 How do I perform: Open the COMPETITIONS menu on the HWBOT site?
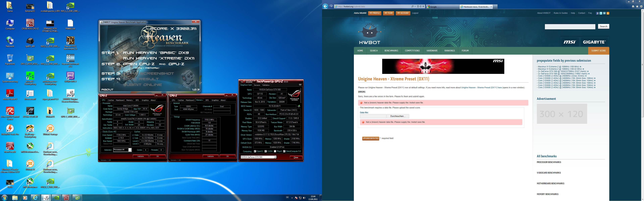[412, 51]
